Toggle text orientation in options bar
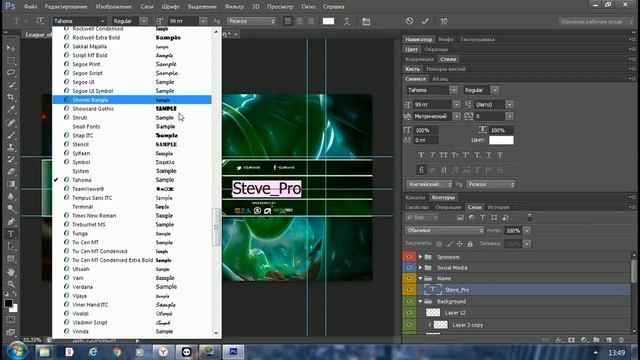 (x=40, y=21)
